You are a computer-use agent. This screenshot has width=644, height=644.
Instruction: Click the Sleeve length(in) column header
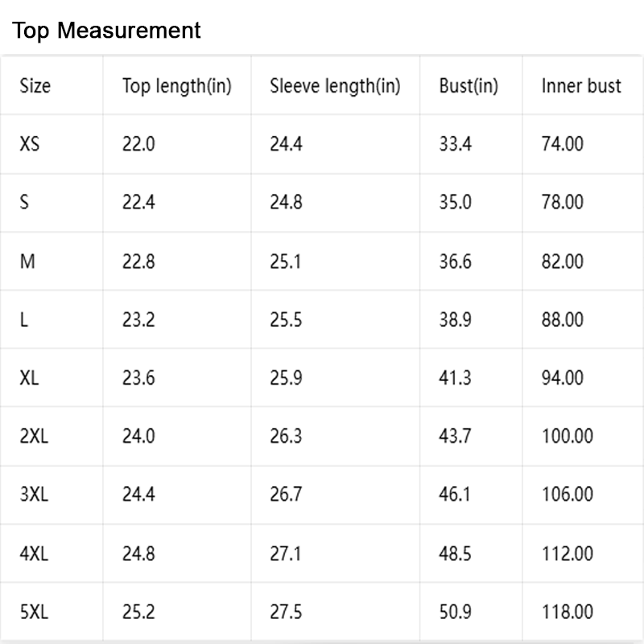[x=335, y=86]
